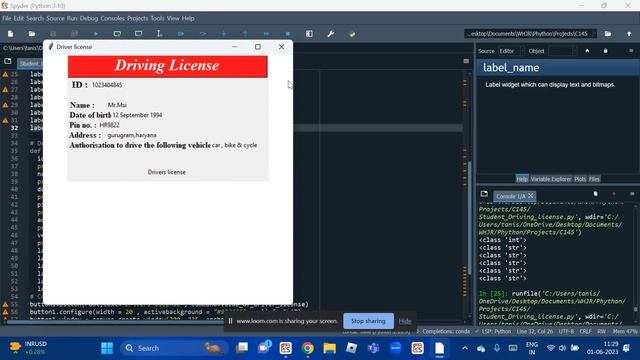Switch to the Variable Explorer tab

click(551, 179)
